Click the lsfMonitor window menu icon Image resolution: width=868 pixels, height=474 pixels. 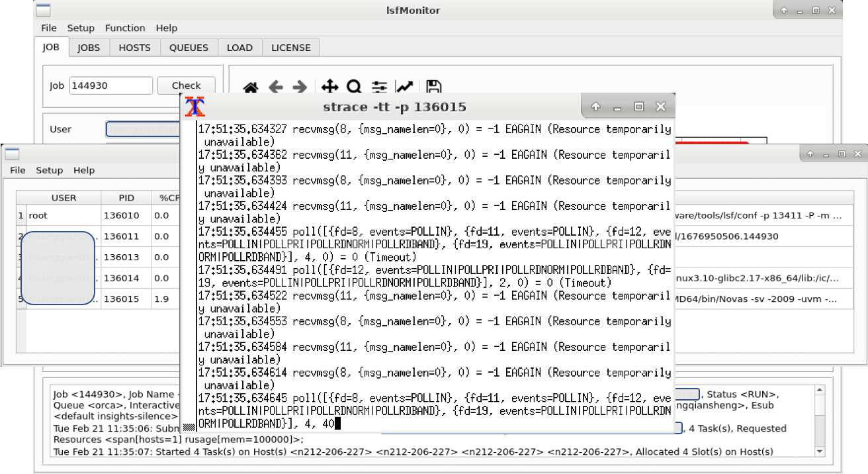[x=42, y=10]
